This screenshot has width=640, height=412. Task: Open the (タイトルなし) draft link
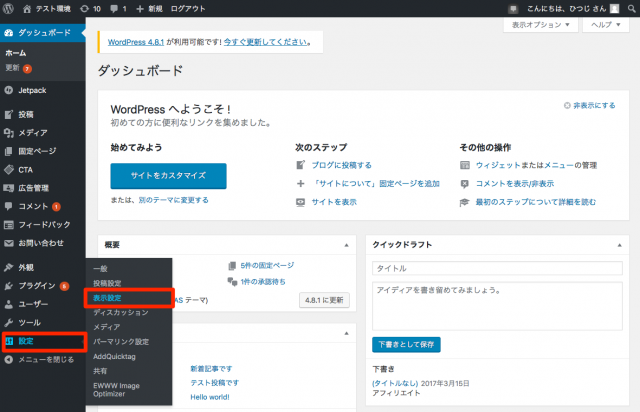[x=395, y=383]
